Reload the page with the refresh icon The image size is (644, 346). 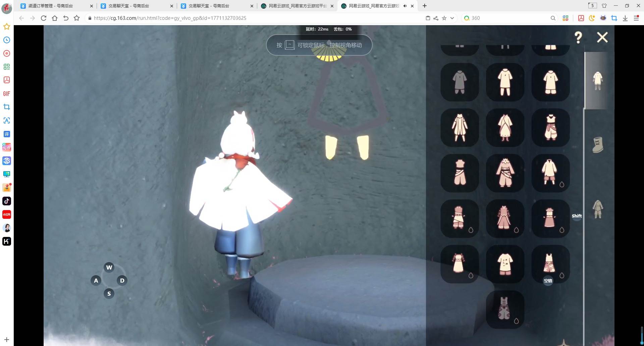tap(44, 18)
